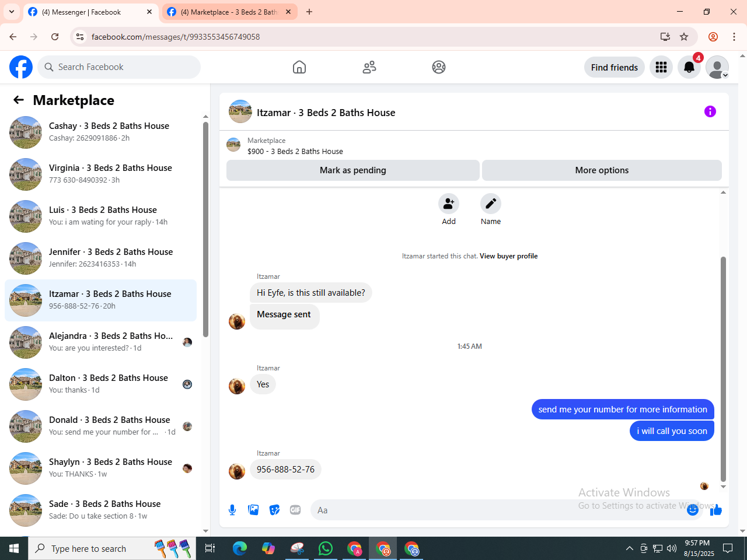
Task: View site information icon in address bar
Action: [80, 37]
